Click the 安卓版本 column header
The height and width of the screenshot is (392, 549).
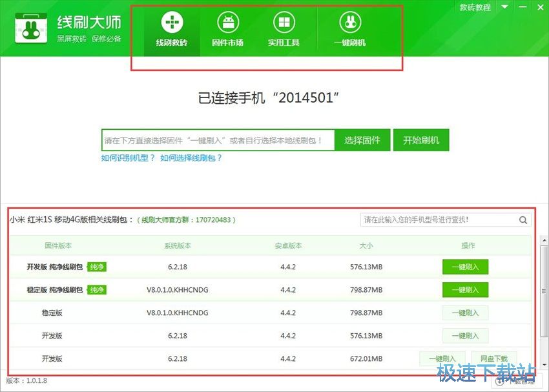click(x=288, y=245)
